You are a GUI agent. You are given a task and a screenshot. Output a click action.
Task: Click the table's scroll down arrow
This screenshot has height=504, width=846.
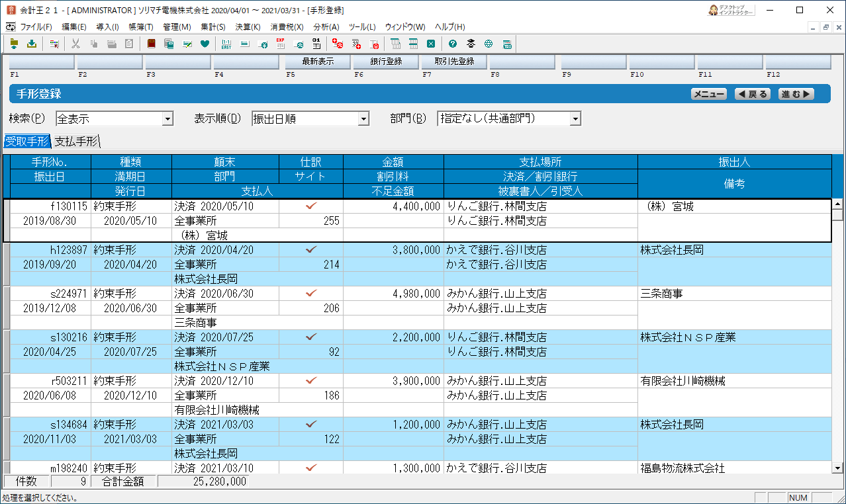(x=837, y=468)
